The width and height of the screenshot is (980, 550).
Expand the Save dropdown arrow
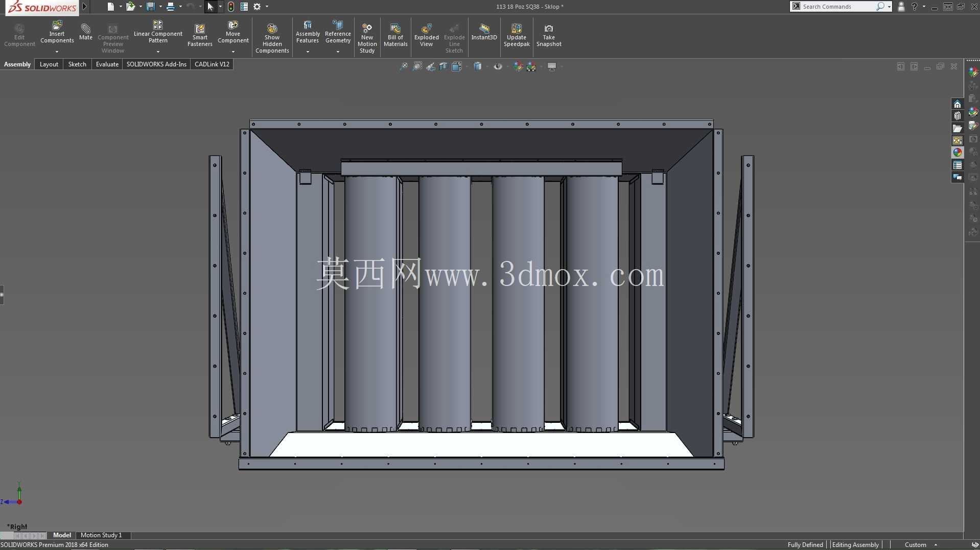click(160, 7)
